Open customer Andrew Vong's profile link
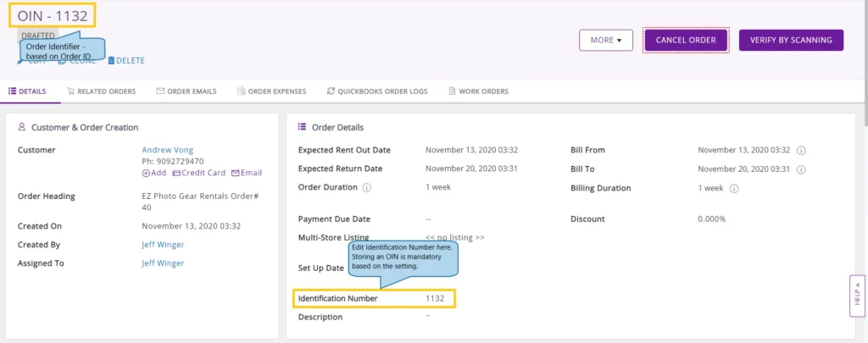Image resolution: width=868 pixels, height=343 pixels. point(168,150)
